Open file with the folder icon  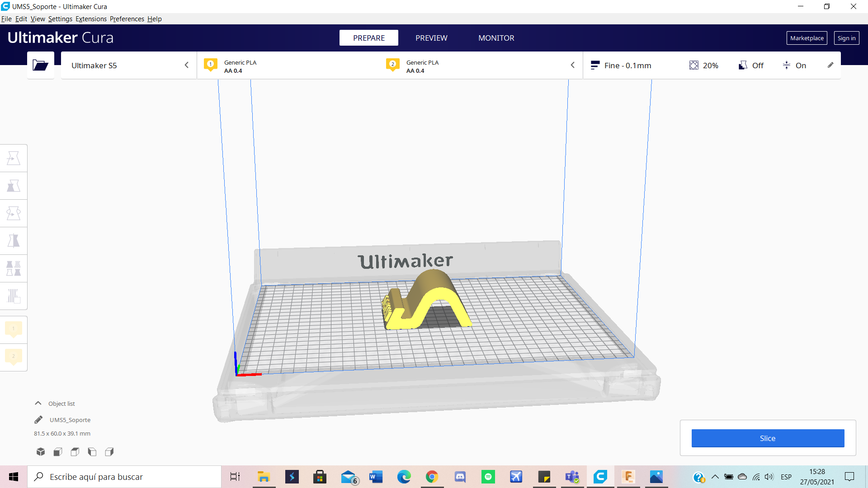(41, 66)
